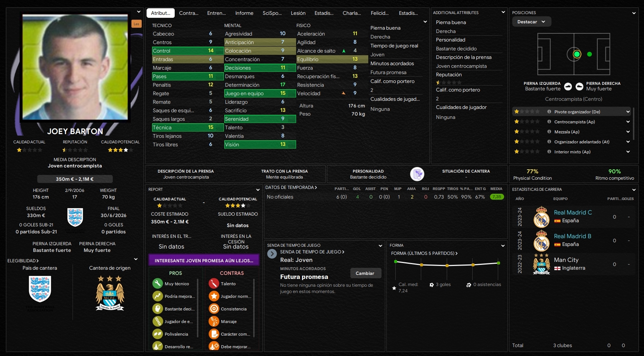The width and height of the screenshot is (644, 356).
Task: Click the Man City crest under Cantera de origen
Action: click(x=110, y=293)
